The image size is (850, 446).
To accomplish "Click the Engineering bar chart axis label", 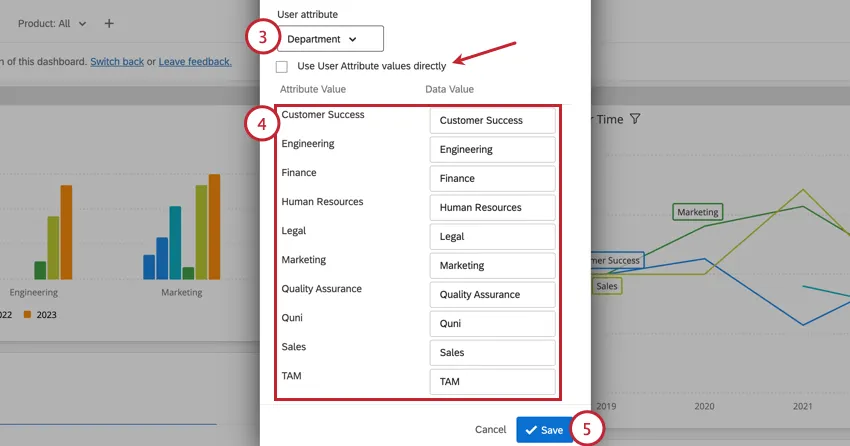I will pyautogui.click(x=34, y=292).
